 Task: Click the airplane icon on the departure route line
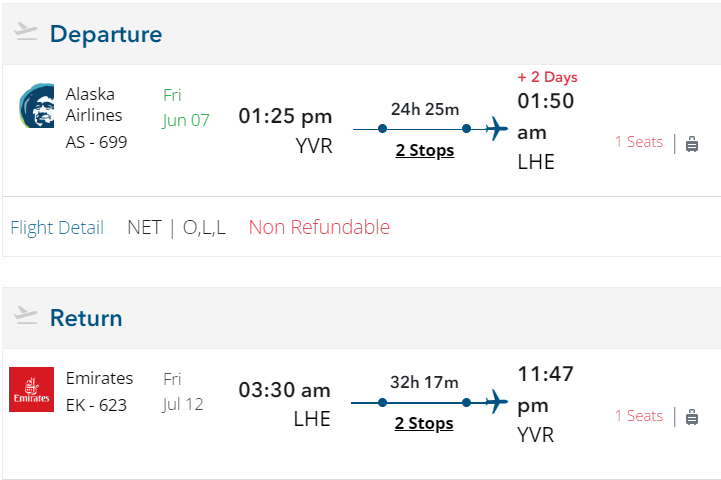pos(497,128)
